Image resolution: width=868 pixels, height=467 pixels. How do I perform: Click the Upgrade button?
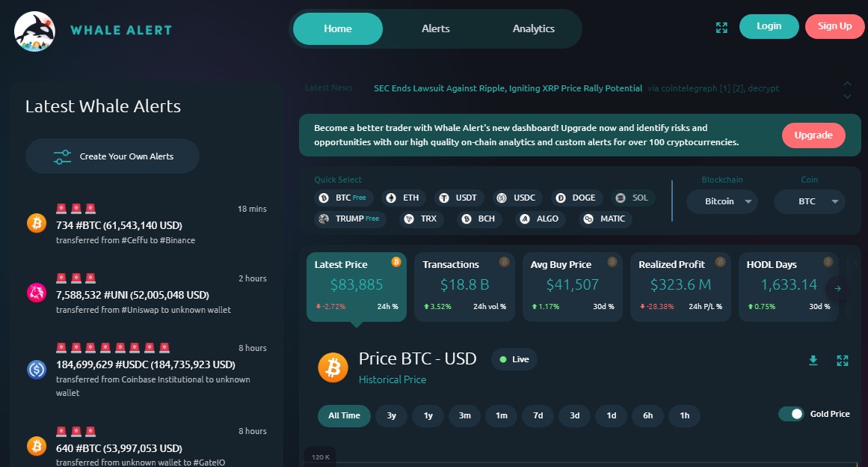coord(813,135)
